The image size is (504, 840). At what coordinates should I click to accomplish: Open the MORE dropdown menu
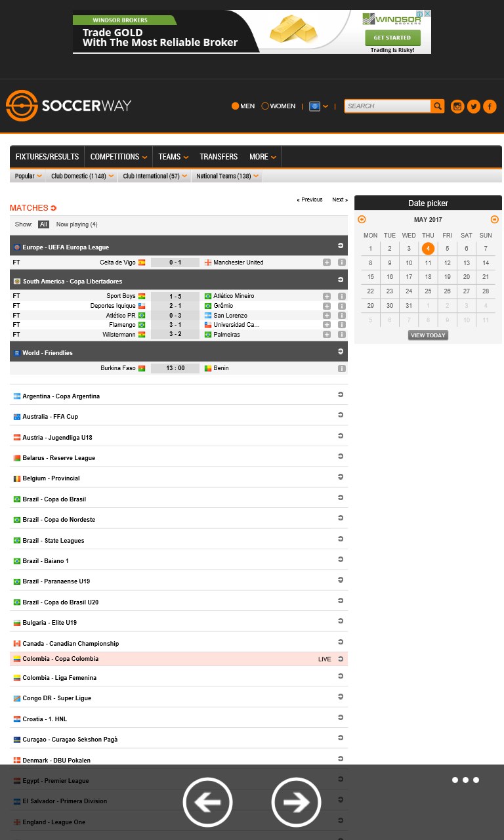point(262,157)
